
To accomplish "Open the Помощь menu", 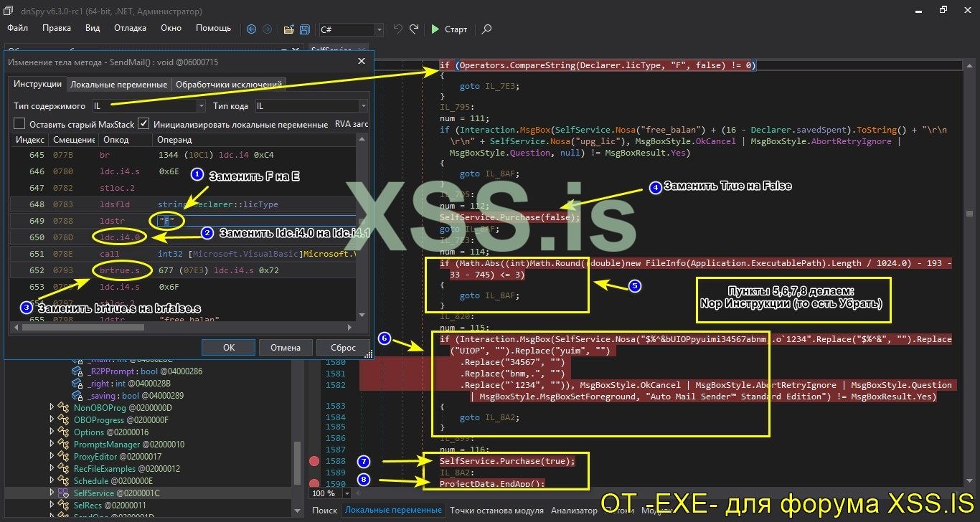I will tap(213, 28).
